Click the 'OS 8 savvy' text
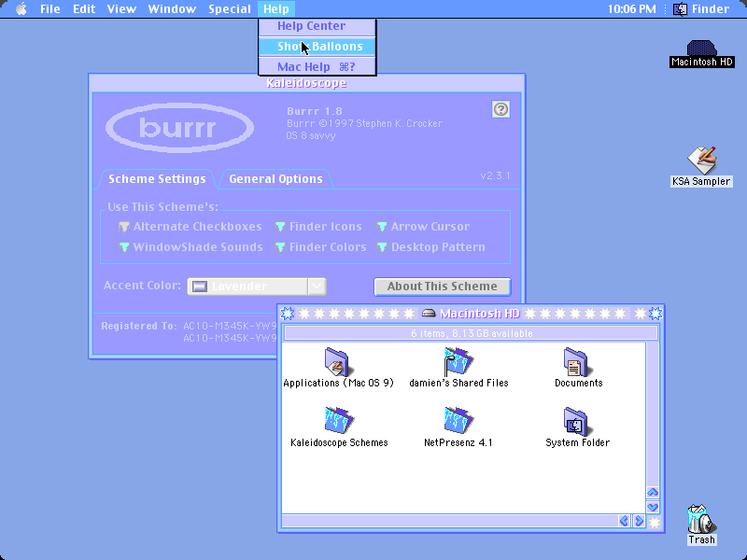The width and height of the screenshot is (747, 560). (x=311, y=135)
